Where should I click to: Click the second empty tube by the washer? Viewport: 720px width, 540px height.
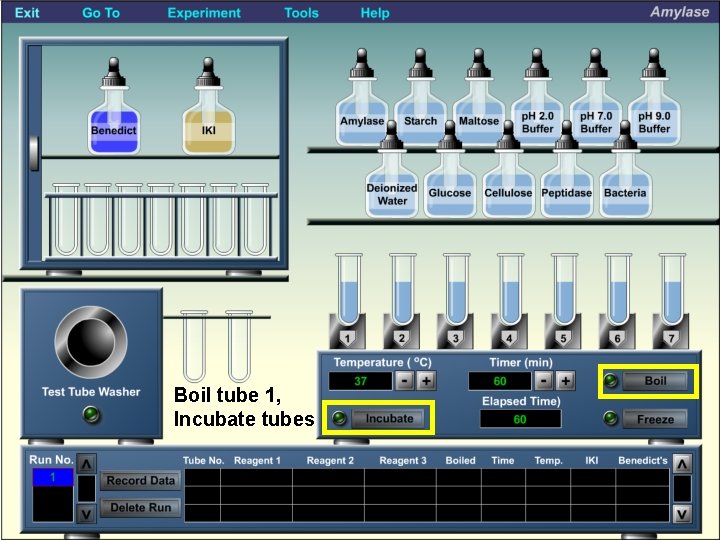(239, 346)
